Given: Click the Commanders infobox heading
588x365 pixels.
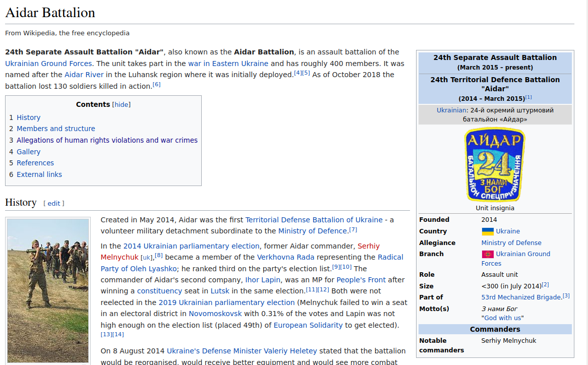Looking at the screenshot, I should (x=495, y=329).
